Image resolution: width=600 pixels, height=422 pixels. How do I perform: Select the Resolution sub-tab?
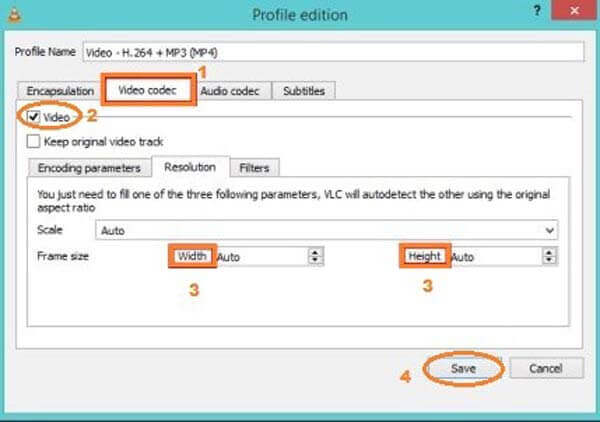point(190,167)
